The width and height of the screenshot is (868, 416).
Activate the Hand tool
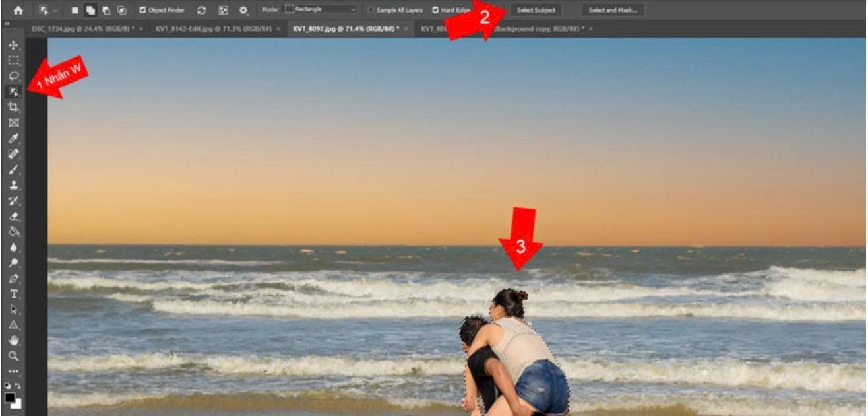[x=13, y=341]
